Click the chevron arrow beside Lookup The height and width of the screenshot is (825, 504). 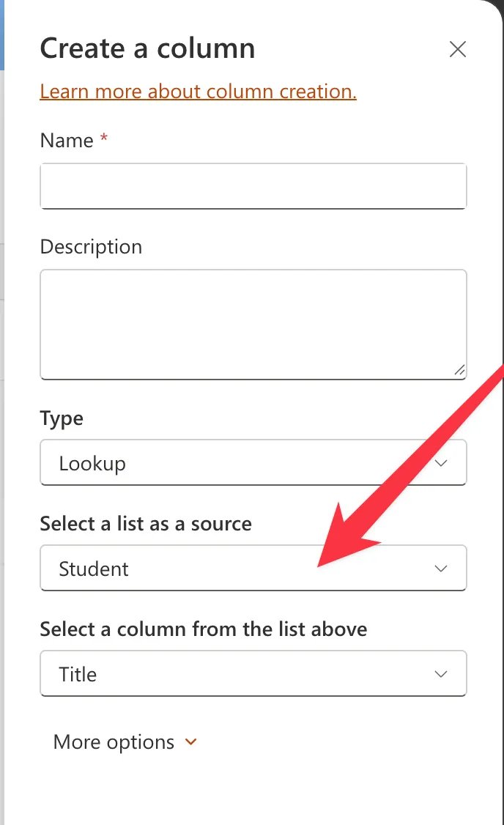coord(441,463)
